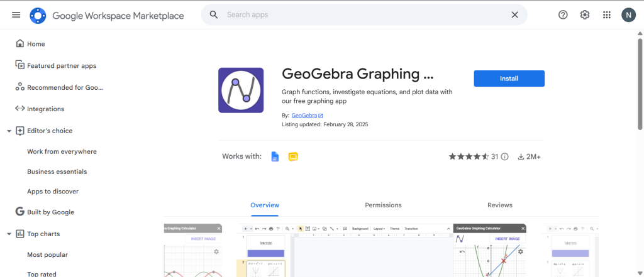Click the Home icon in sidebar
Image resolution: width=644 pixels, height=277 pixels.
pos(19,43)
